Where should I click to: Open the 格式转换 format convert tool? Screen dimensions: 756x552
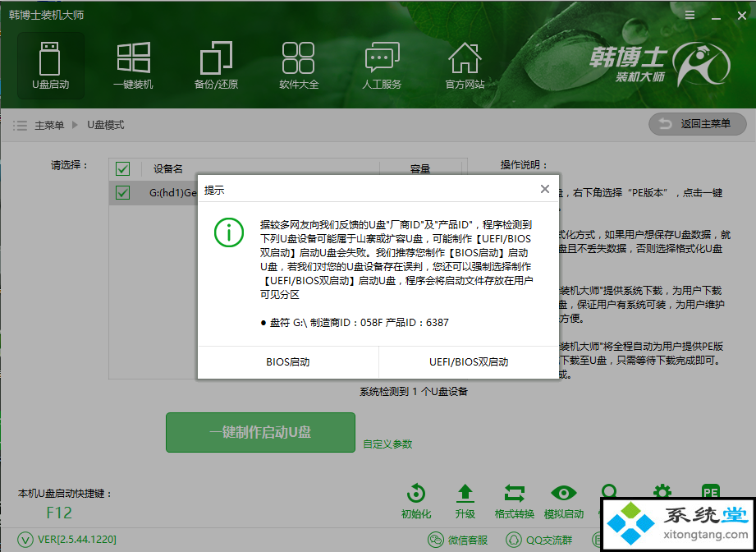click(515, 501)
